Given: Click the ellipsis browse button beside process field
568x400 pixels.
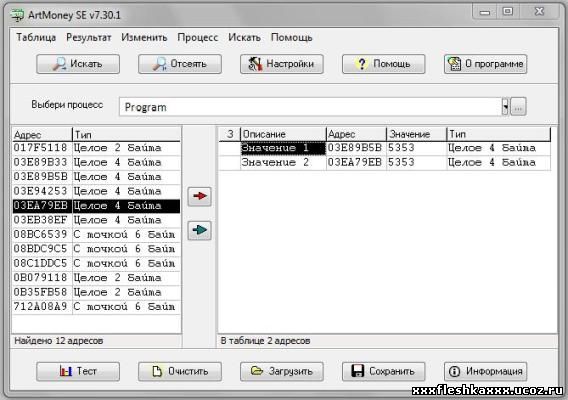Looking at the screenshot, I should (518, 107).
